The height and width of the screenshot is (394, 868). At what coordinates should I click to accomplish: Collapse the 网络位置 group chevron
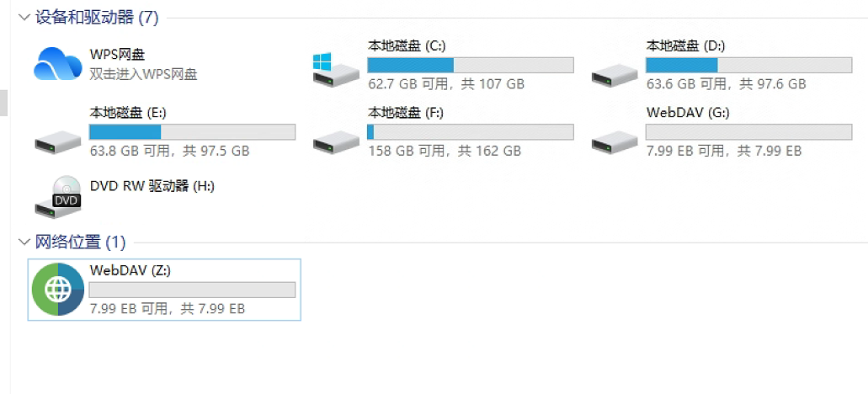click(x=23, y=242)
